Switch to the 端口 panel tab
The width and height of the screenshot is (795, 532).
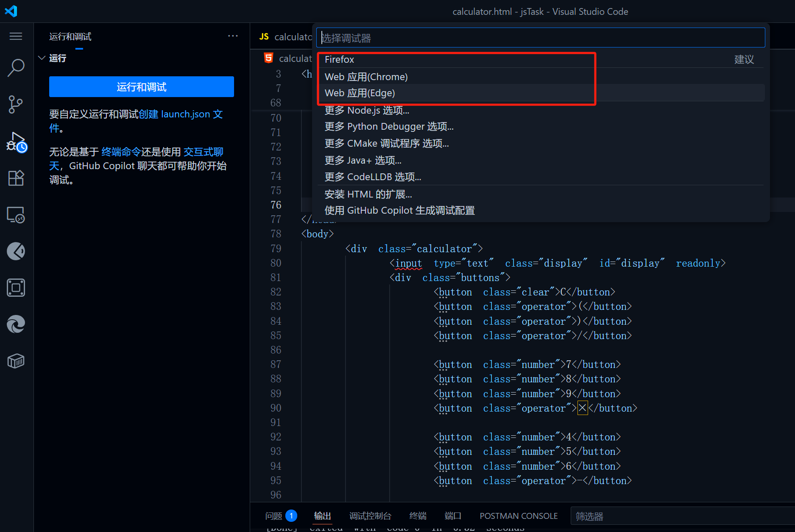[453, 516]
